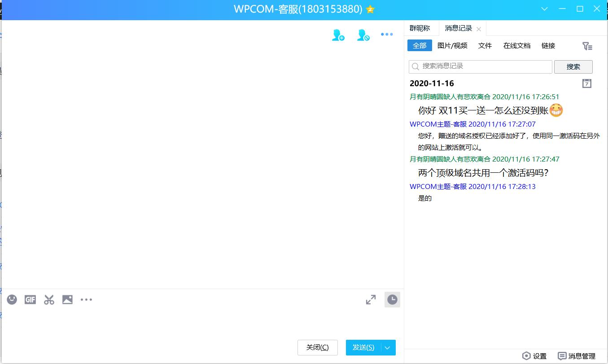Click WPCOM主题-客服 sender at 17:27:07
The image size is (608, 364).
coord(438,124)
